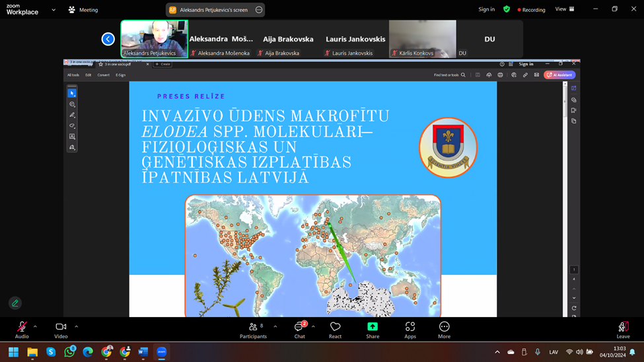Image resolution: width=644 pixels, height=362 pixels.
Task: Click the React heart icon
Action: (x=335, y=330)
